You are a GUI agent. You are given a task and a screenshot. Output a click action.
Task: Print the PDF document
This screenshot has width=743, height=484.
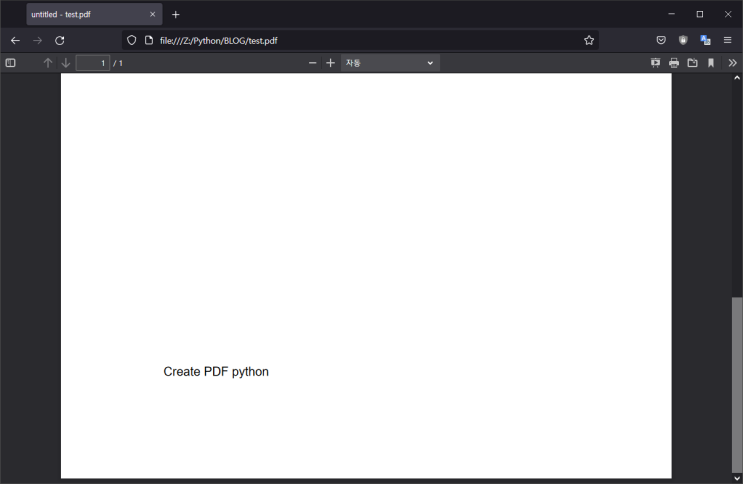674,63
